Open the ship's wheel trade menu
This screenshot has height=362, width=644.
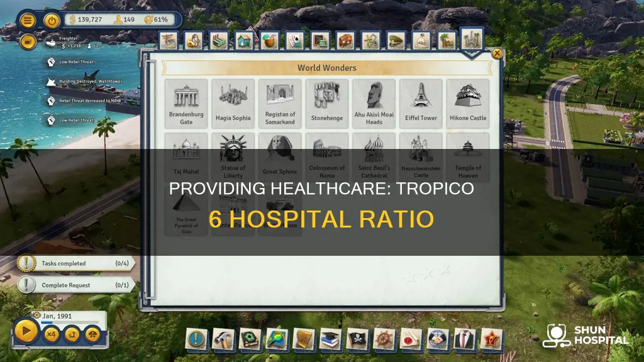[x=384, y=339]
